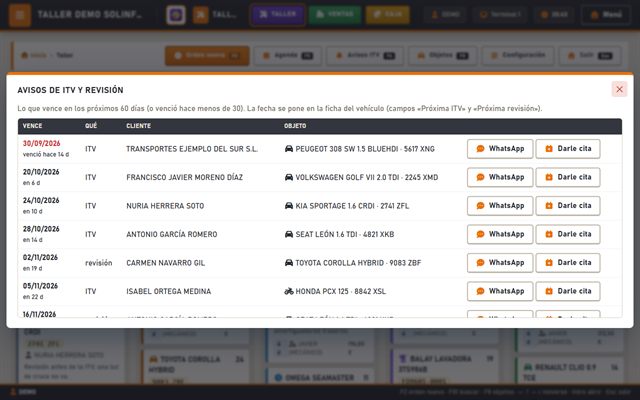640x400 pixels.
Task: Click the OBJETO column header
Action: click(295, 126)
